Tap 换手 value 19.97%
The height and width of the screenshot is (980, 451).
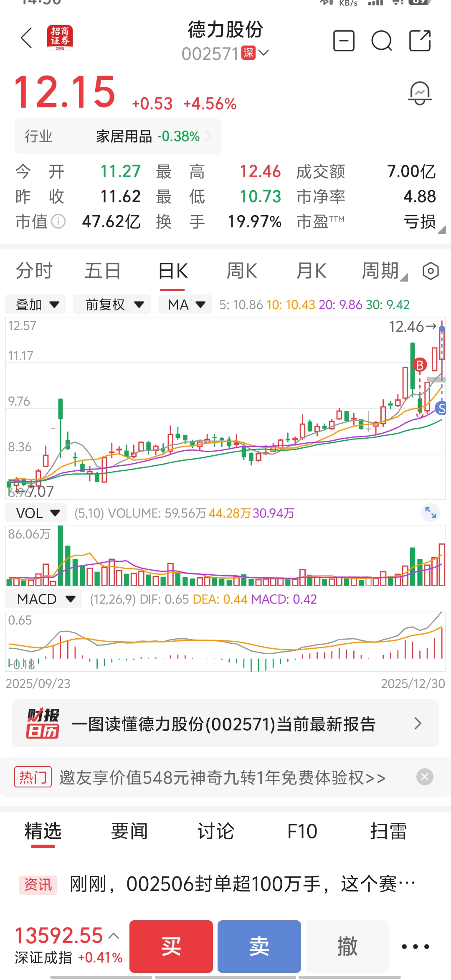click(x=254, y=221)
